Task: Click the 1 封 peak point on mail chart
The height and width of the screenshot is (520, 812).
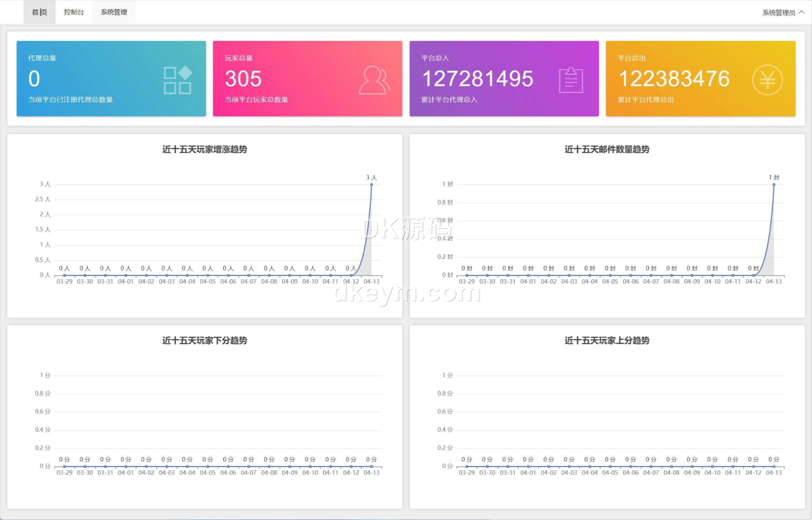Action: (774, 185)
